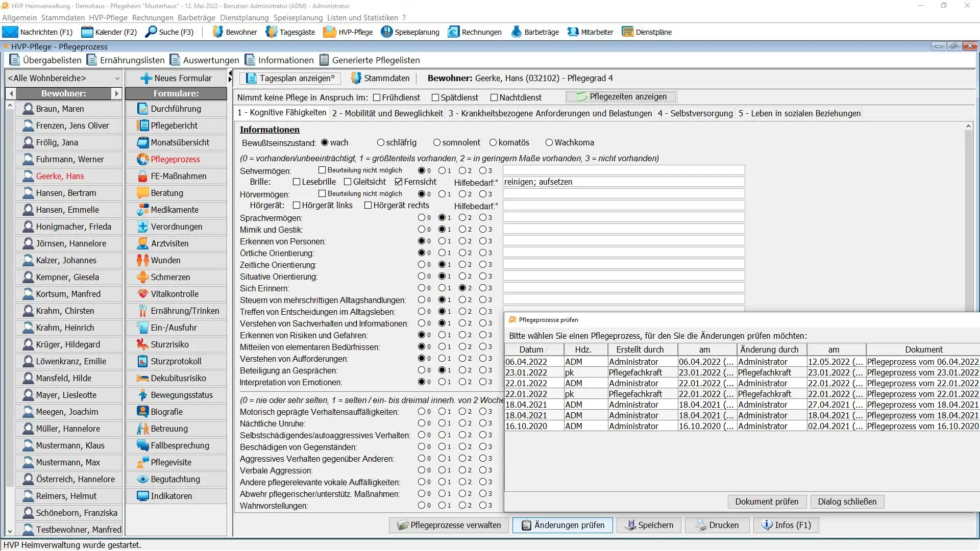Image resolution: width=980 pixels, height=551 pixels.
Task: Click the right arrow beside Bewohner header
Action: tap(117, 94)
